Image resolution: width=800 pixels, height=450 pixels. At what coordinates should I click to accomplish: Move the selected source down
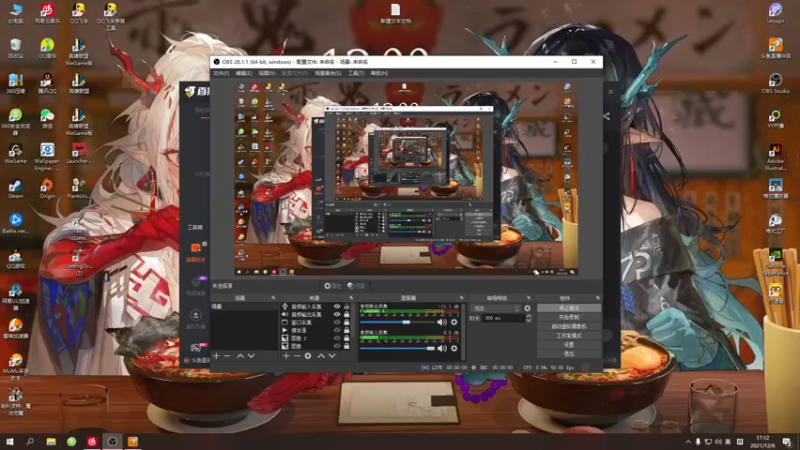[332, 356]
